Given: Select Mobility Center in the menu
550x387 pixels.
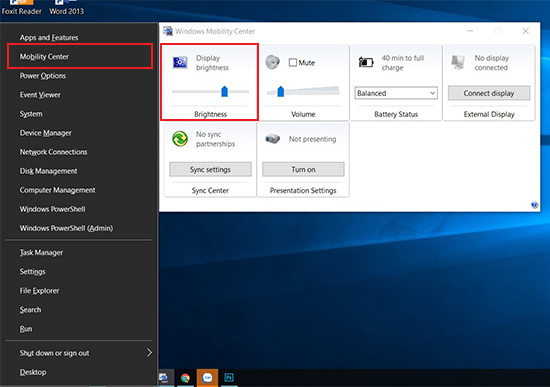Looking at the screenshot, I should 44,56.
